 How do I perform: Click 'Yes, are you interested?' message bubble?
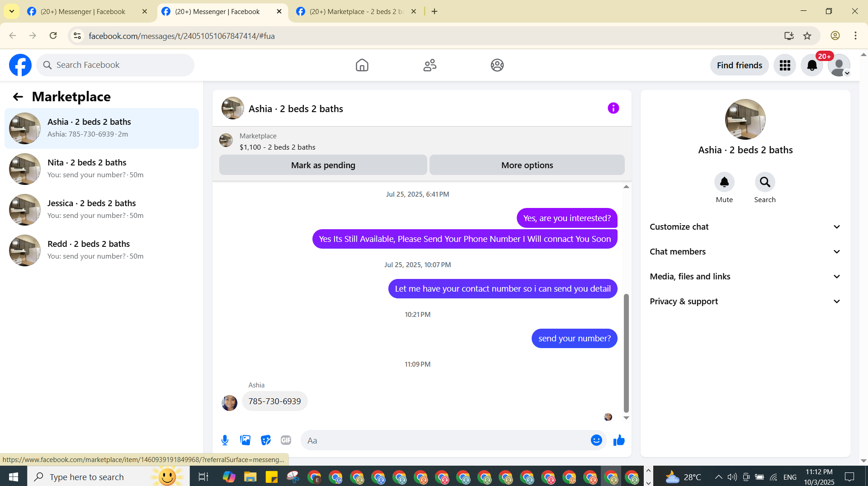pos(567,218)
